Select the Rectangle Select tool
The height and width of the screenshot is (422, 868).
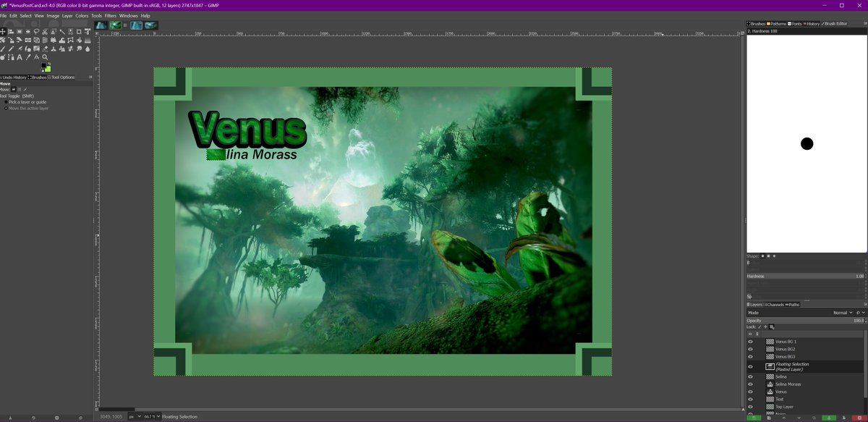click(20, 32)
